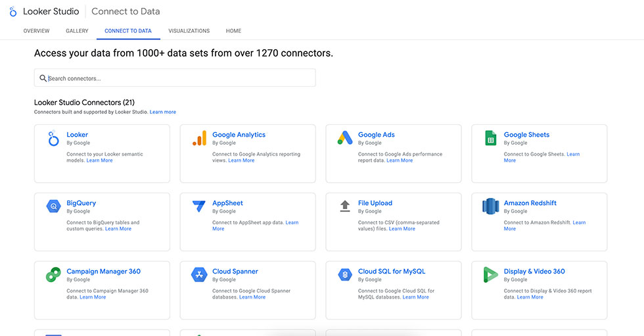Click Learn More in Cloud Spanner card
The image size is (644, 336).
pyautogui.click(x=252, y=297)
